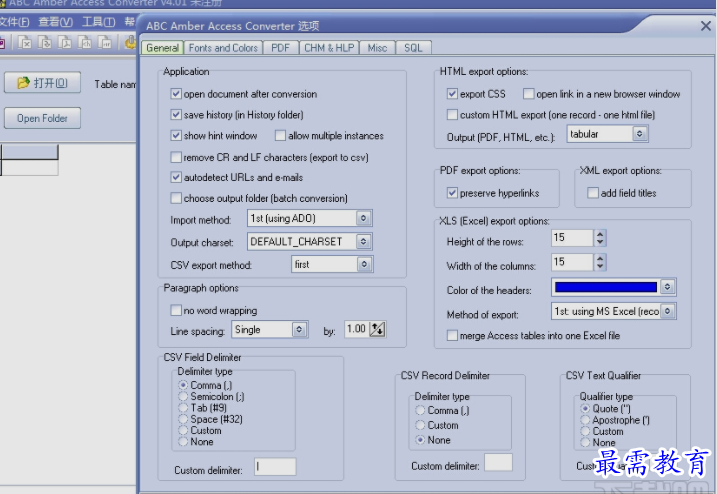Click the 打开(O) open button
This screenshot has height=494, width=717.
[x=43, y=83]
